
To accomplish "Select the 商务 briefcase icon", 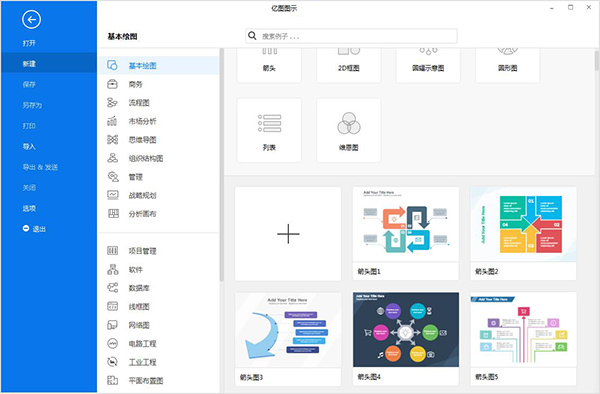I will pyautogui.click(x=112, y=84).
